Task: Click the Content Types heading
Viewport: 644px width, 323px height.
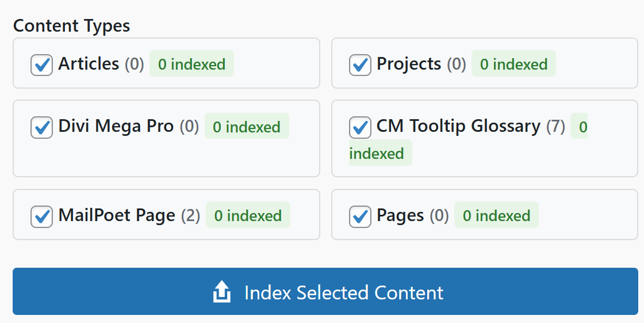Action: tap(72, 26)
